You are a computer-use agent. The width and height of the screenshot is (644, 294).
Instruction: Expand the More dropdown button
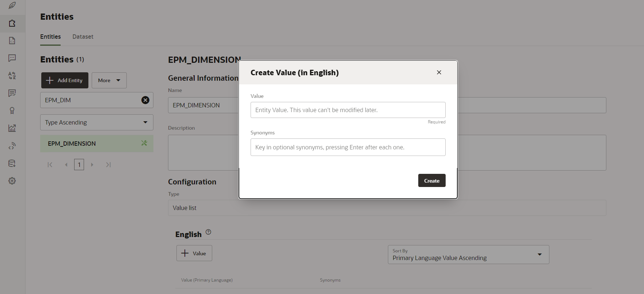[109, 80]
